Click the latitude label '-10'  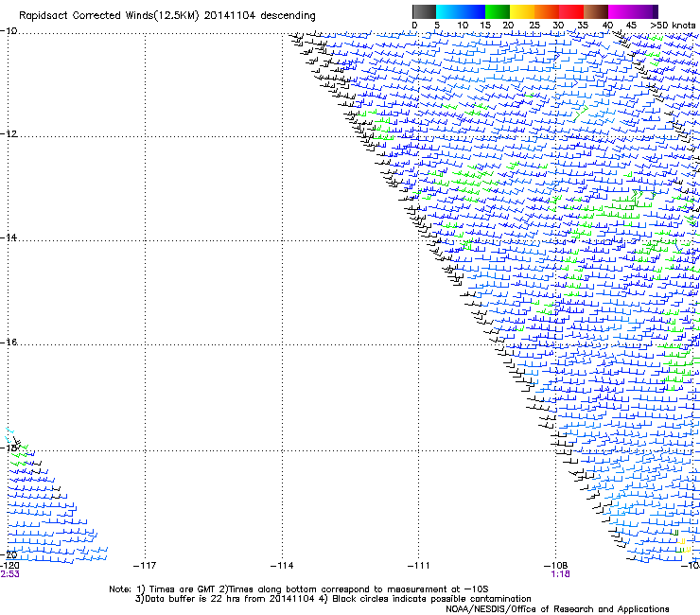coord(9,31)
